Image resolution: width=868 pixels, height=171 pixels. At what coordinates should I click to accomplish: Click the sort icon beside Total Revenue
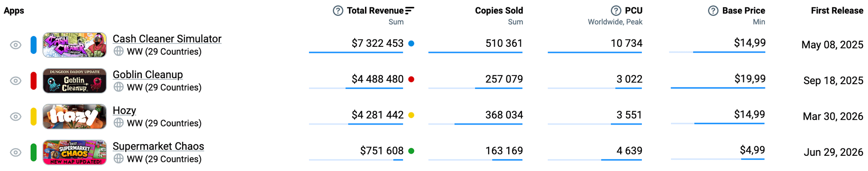click(x=410, y=10)
